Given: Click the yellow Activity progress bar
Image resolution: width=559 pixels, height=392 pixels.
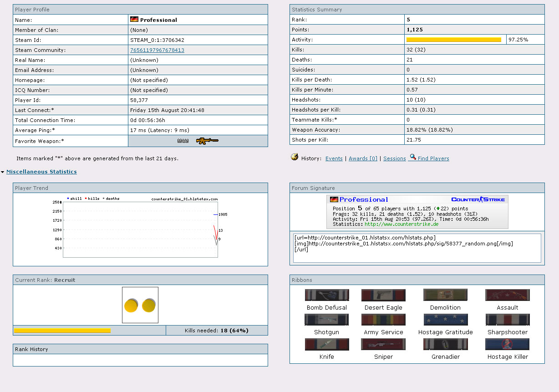Looking at the screenshot, I should click(x=453, y=40).
